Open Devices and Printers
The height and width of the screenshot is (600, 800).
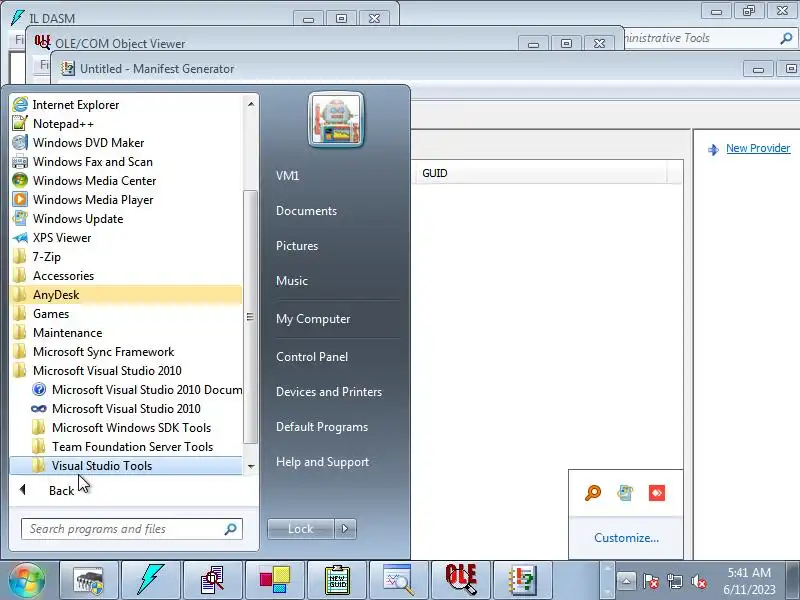click(x=329, y=392)
